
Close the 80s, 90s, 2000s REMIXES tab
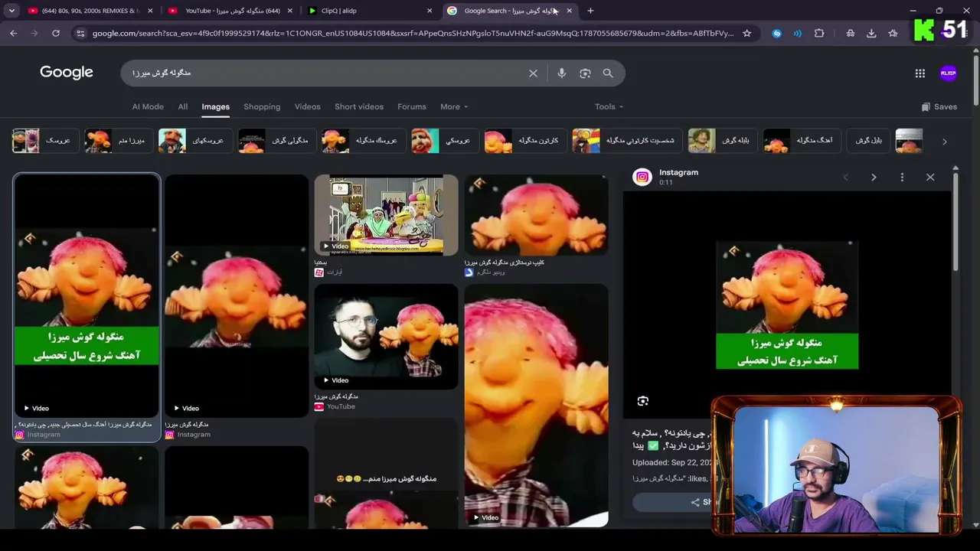[150, 11]
